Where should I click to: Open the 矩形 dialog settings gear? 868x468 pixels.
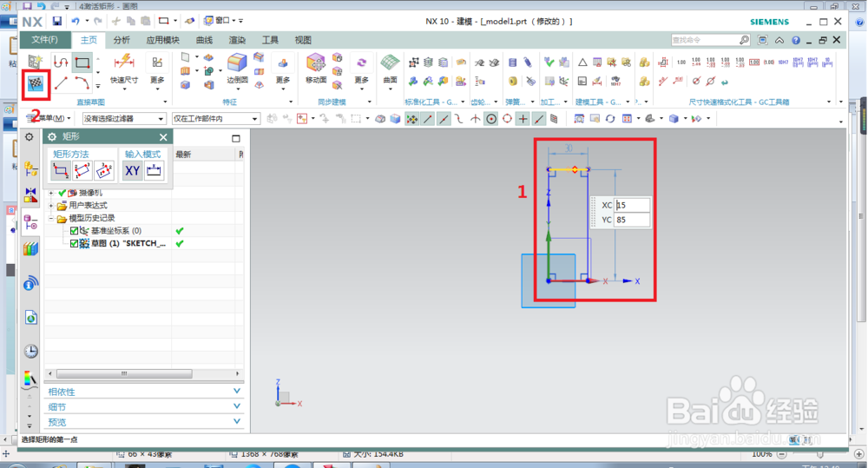[52, 137]
